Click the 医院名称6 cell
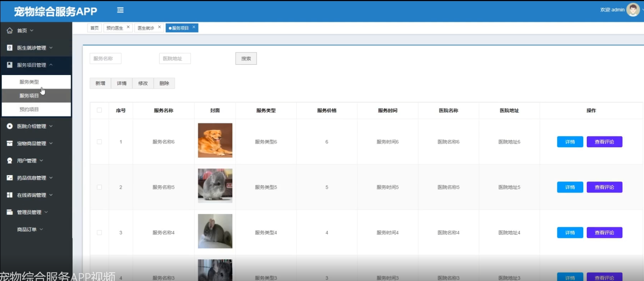The image size is (644, 281). click(x=449, y=142)
